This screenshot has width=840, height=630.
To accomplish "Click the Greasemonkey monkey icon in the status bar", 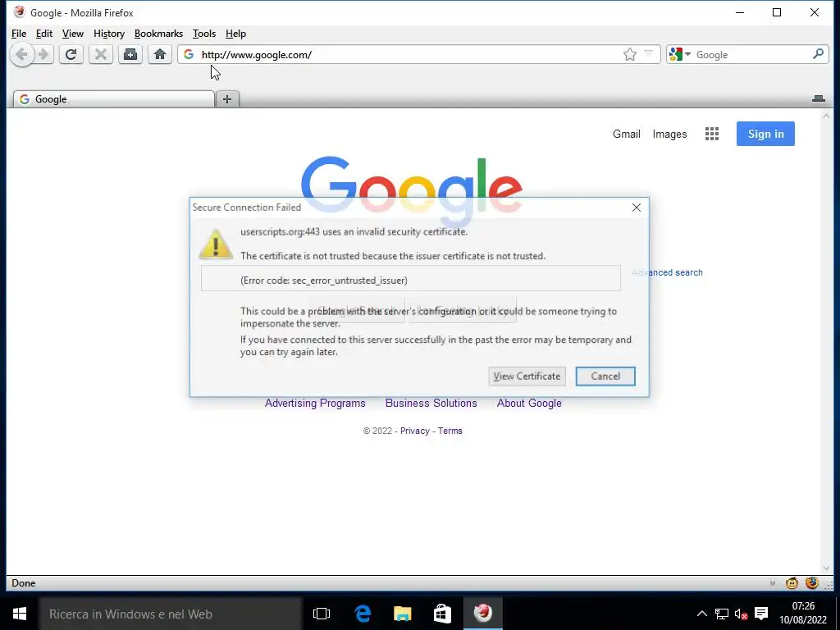I will 792,583.
